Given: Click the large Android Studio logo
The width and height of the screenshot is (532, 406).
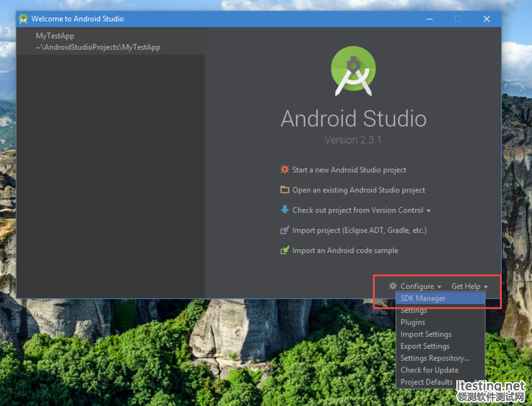Looking at the screenshot, I should pyautogui.click(x=353, y=71).
